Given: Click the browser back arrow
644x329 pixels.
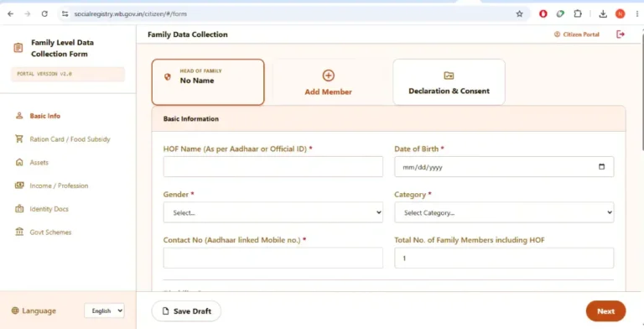Looking at the screenshot, I should coord(11,14).
